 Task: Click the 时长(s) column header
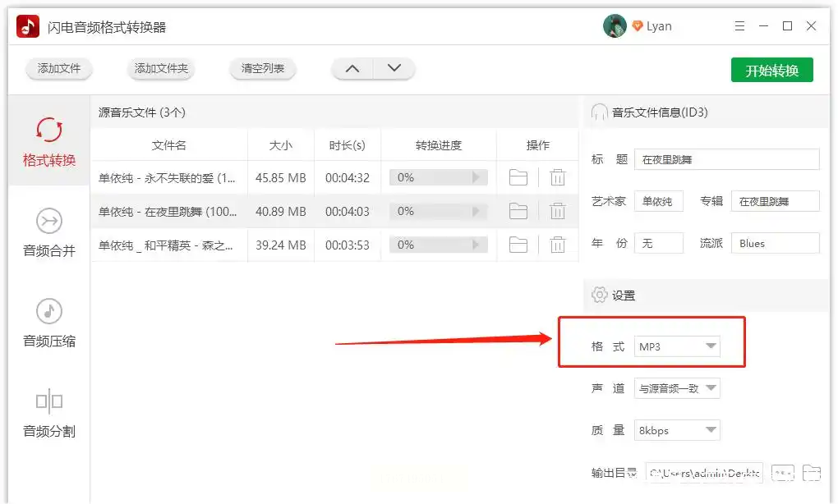point(347,145)
